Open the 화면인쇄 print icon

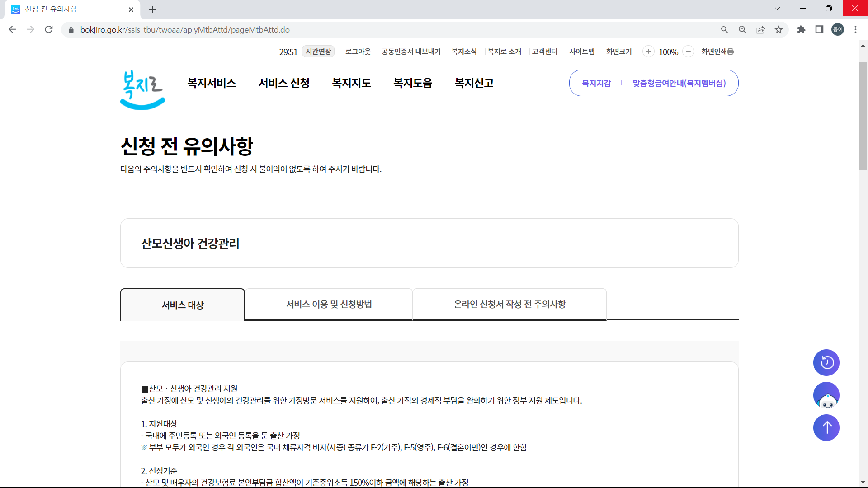click(x=731, y=52)
